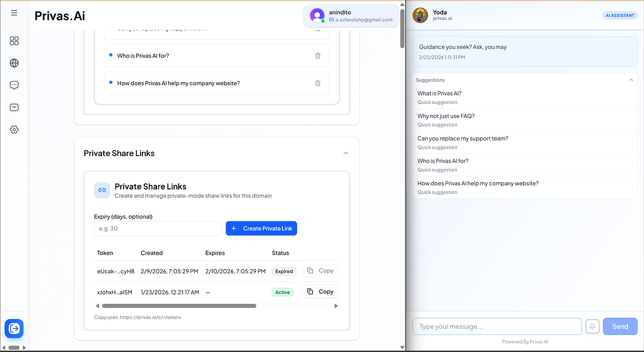Collapse the Suggestions list in chat
Viewport: 644px width, 352px height.
point(631,80)
